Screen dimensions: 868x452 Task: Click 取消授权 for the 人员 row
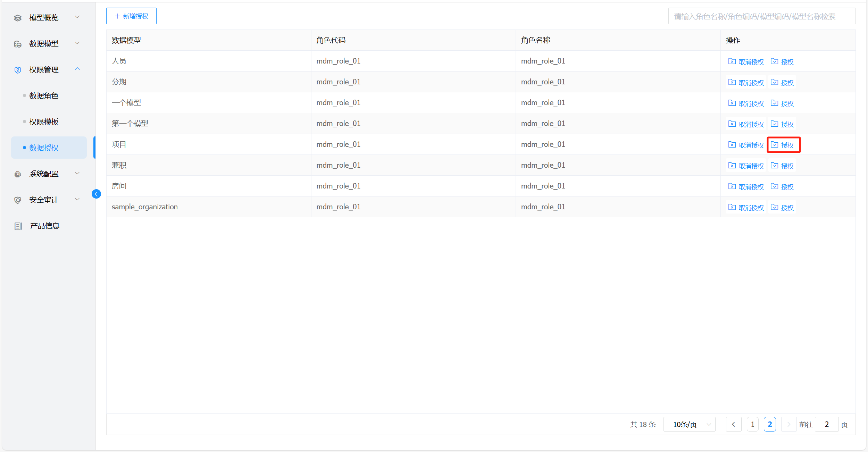pos(746,62)
